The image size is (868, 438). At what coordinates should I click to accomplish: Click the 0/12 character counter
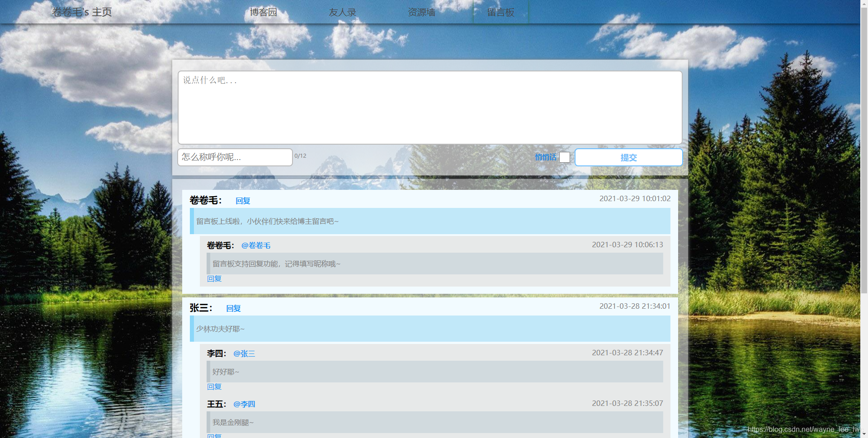(x=300, y=156)
